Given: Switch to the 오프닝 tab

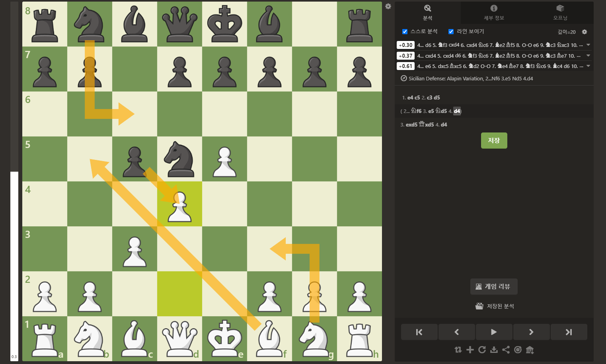Looking at the screenshot, I should 560,13.
